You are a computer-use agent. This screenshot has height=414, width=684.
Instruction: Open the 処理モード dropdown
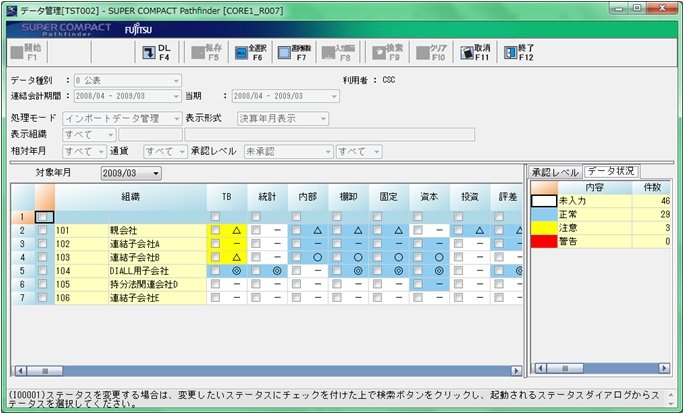pos(176,119)
